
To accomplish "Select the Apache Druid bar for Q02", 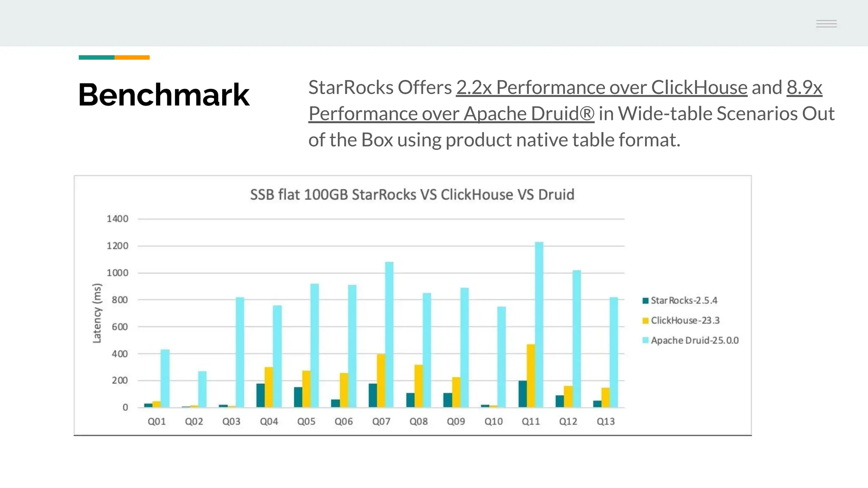I will pyautogui.click(x=202, y=389).
